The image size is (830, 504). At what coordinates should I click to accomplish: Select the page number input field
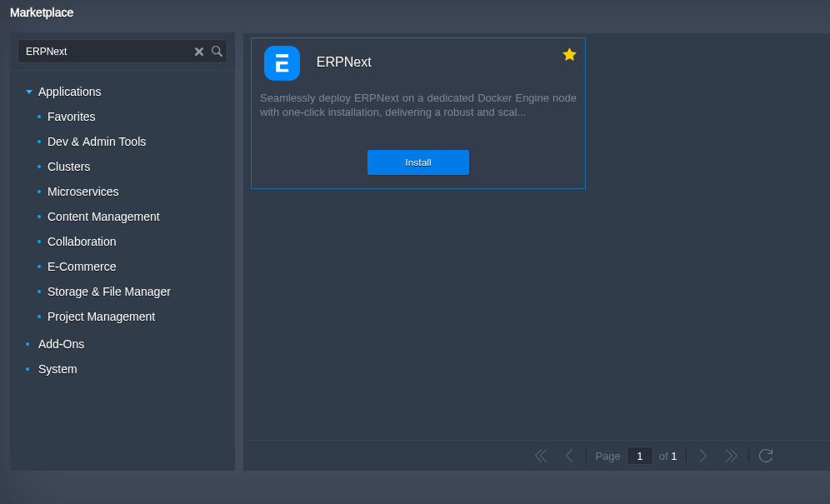coord(639,456)
